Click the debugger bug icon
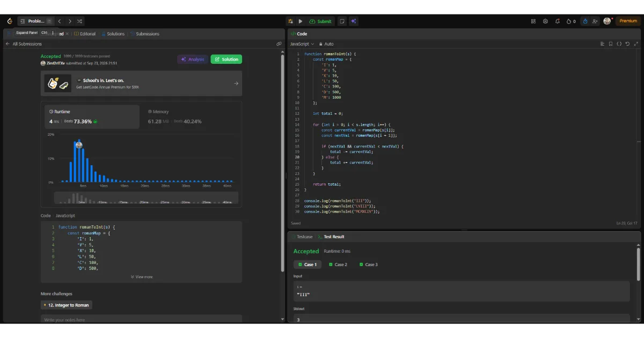This screenshot has width=644, height=338. (x=290, y=21)
